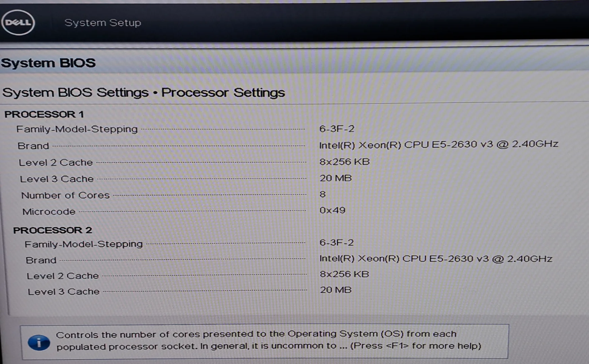Click Processor 1 Xeon E5-2630 v3 brand value
The width and height of the screenshot is (589, 364).
[439, 144]
